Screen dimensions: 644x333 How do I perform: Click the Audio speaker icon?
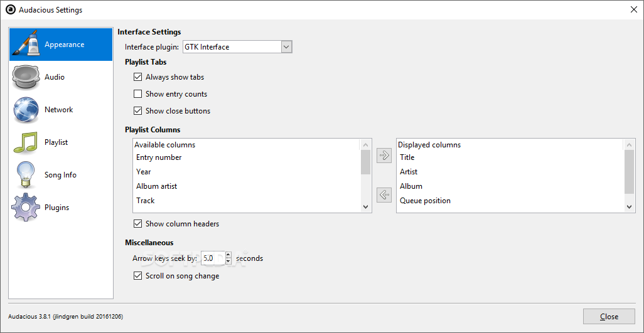(26, 77)
